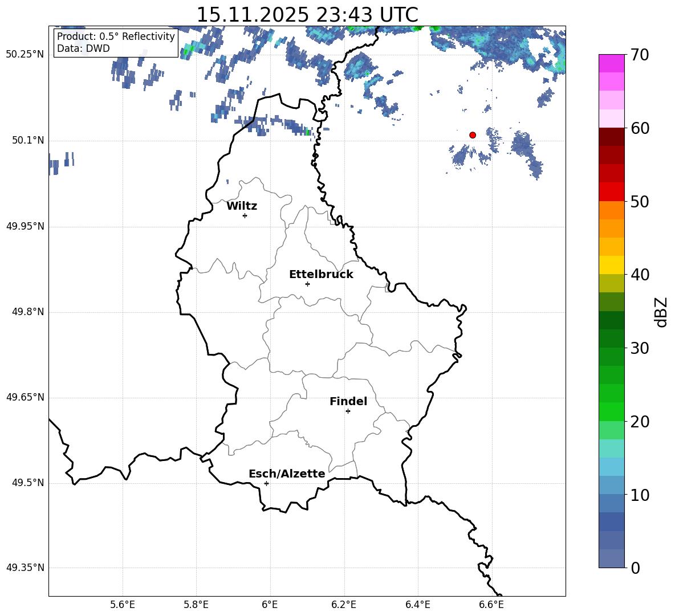Click the Wiltz location cross marker
The width and height of the screenshot is (675, 616).
pos(245,215)
